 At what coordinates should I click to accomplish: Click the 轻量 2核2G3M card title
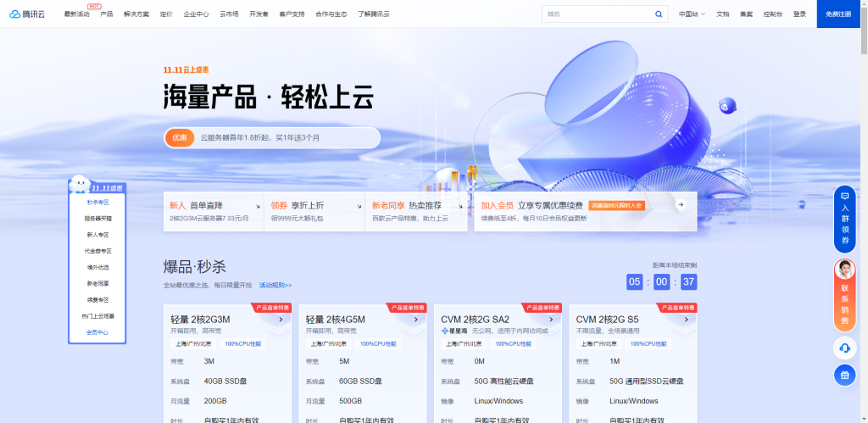200,320
